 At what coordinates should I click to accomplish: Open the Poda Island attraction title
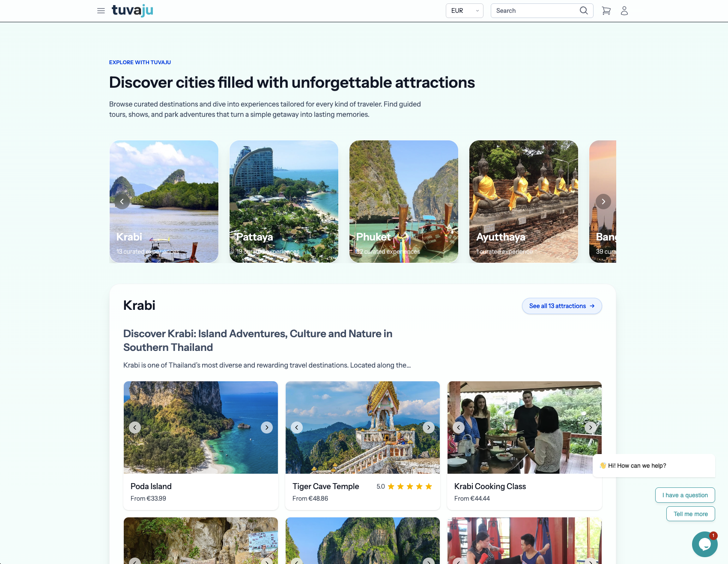point(151,487)
